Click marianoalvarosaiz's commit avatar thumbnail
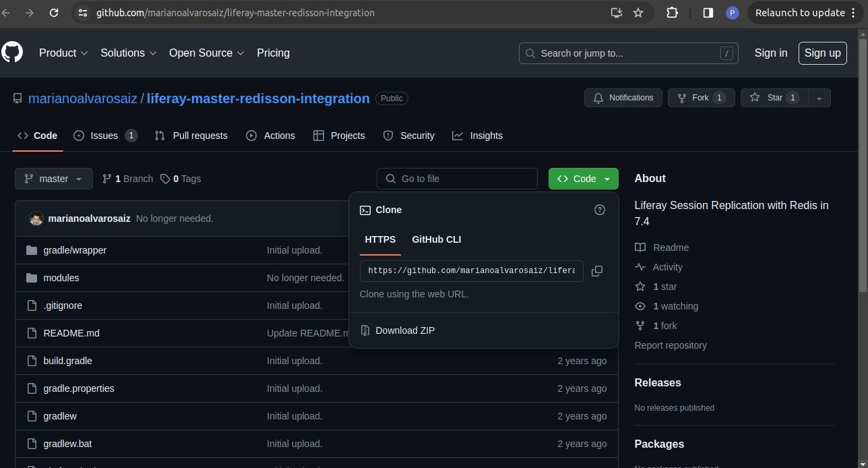Screen dimensions: 868x468 click(x=36, y=218)
